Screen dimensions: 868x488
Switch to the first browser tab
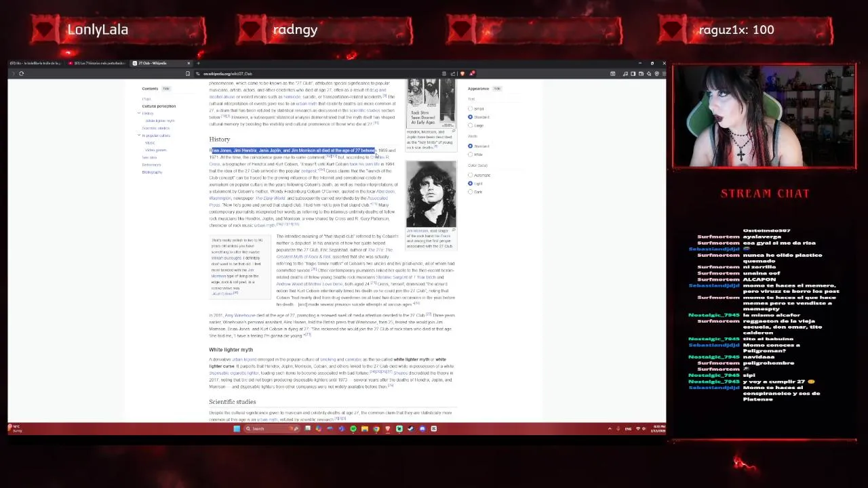[35, 63]
